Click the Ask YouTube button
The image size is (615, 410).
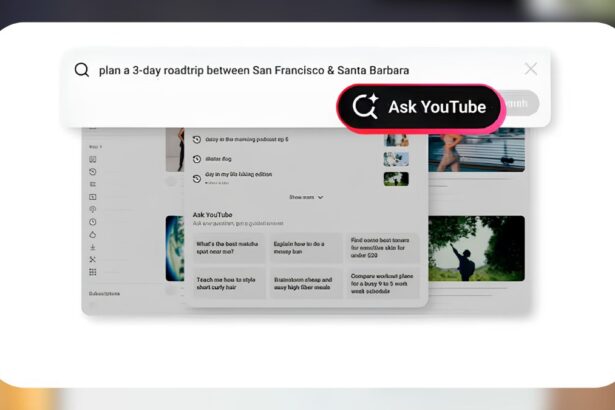click(x=419, y=107)
